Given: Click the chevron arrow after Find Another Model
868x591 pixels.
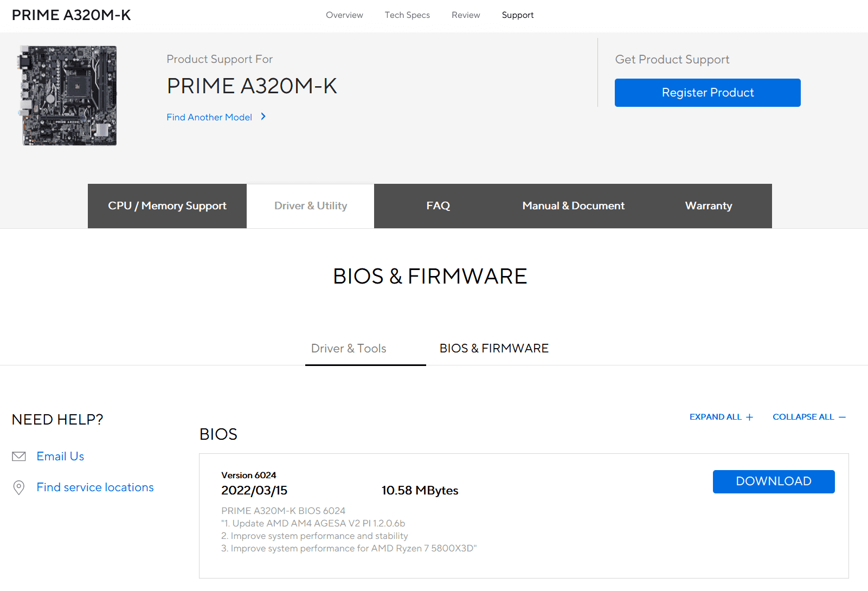Looking at the screenshot, I should click(x=263, y=117).
